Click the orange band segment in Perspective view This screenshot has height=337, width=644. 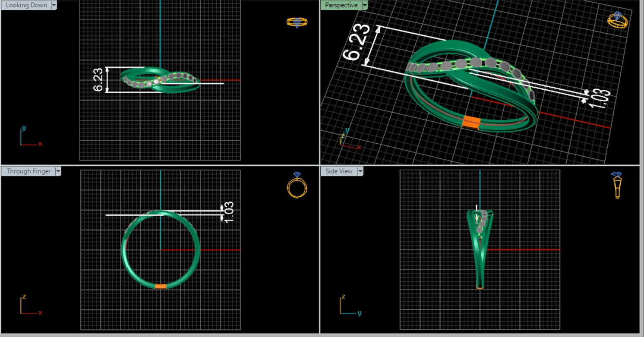(x=471, y=122)
